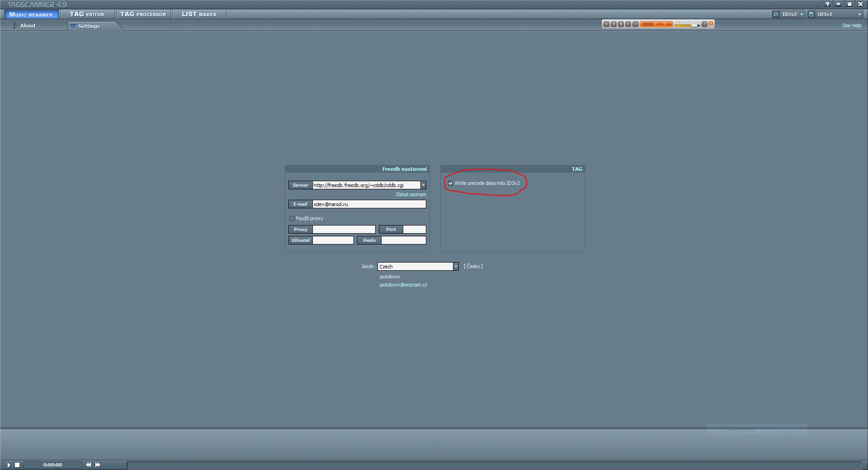Open the Music Renamer tab
868x470 pixels.
pos(31,14)
